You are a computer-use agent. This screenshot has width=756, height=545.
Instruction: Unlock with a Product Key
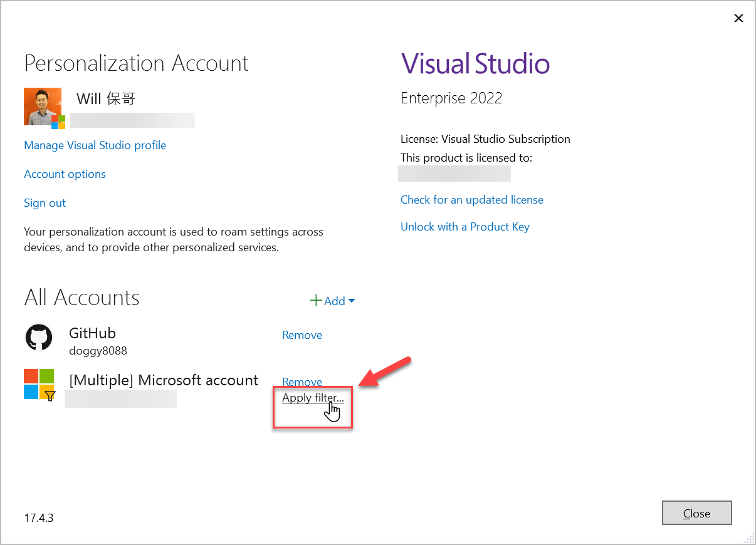point(465,227)
